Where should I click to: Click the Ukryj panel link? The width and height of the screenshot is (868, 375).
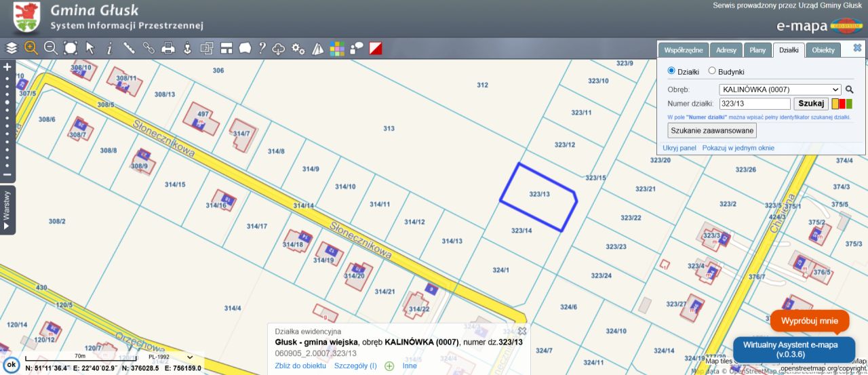(679, 148)
